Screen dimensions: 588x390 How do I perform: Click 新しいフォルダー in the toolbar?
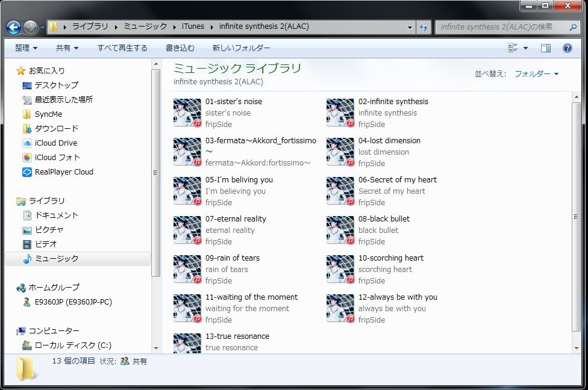[x=241, y=48]
